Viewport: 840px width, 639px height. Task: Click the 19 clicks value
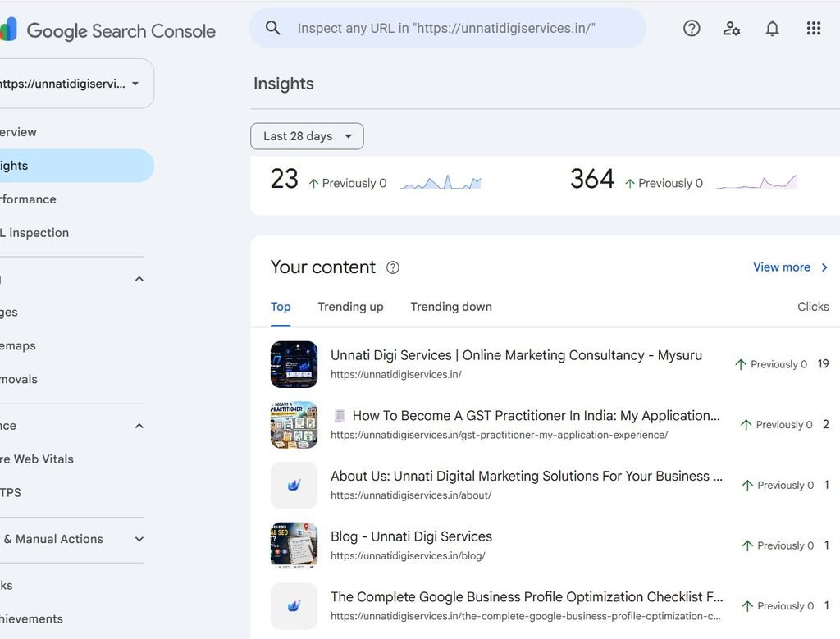click(823, 364)
